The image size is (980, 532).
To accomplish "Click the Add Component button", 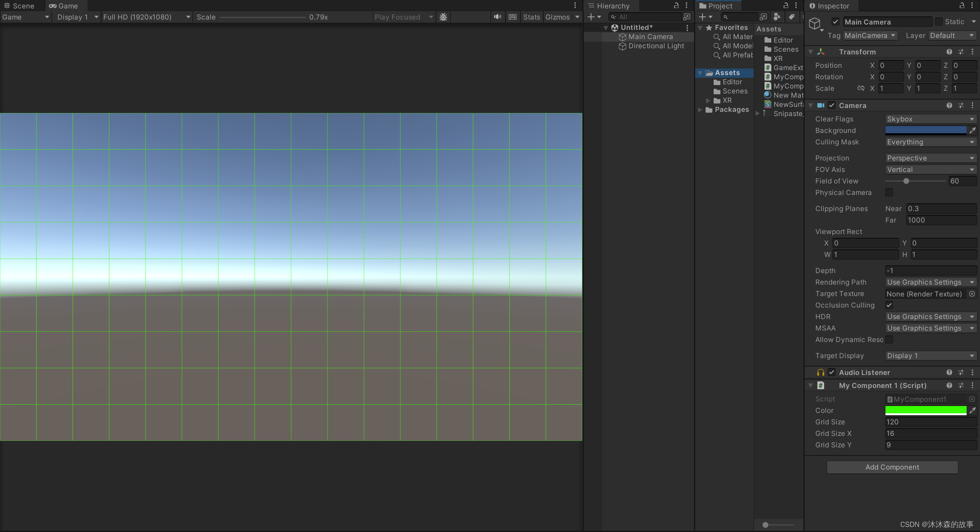I will (x=892, y=467).
